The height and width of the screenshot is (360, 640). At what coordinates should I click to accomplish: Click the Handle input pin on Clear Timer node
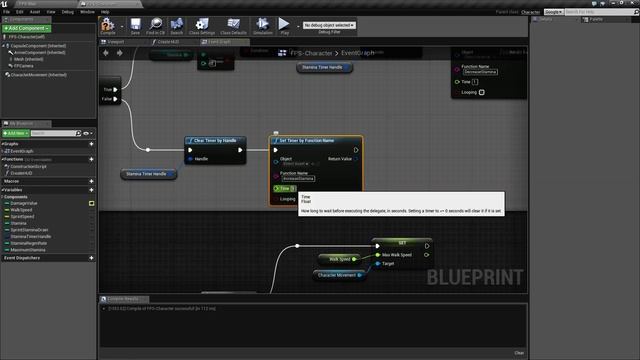(190, 159)
